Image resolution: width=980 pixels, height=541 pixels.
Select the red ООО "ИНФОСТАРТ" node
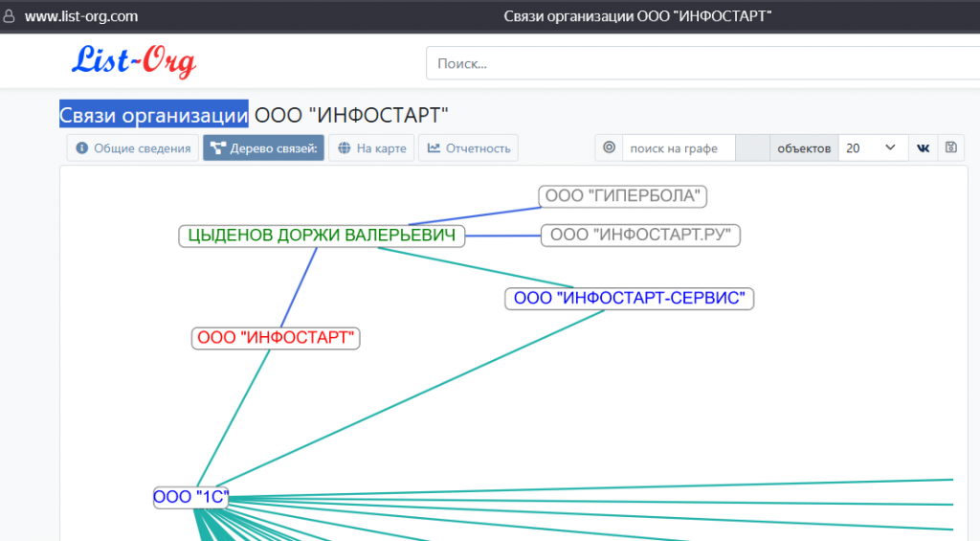coord(276,338)
